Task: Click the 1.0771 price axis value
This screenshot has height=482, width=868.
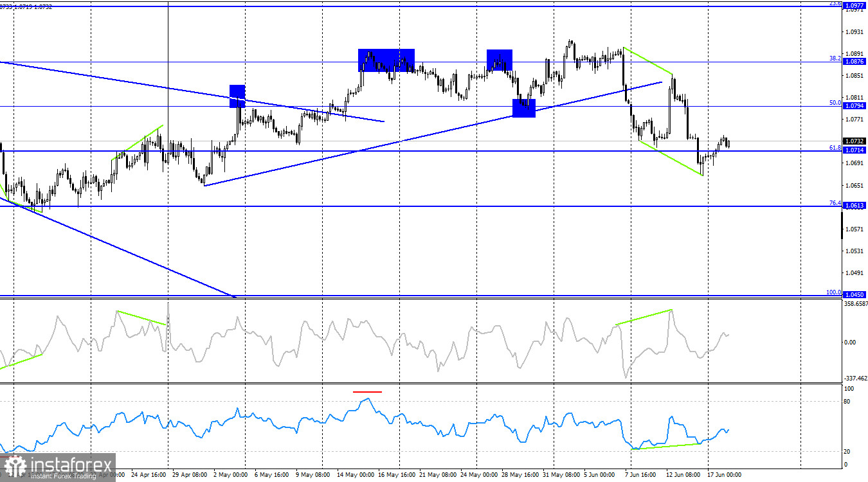Action: coord(854,119)
